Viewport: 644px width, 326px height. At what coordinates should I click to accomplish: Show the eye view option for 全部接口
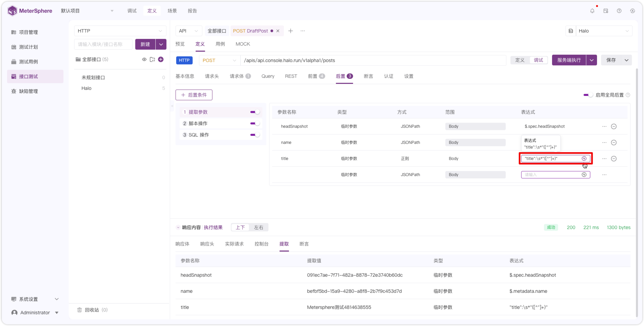click(144, 59)
